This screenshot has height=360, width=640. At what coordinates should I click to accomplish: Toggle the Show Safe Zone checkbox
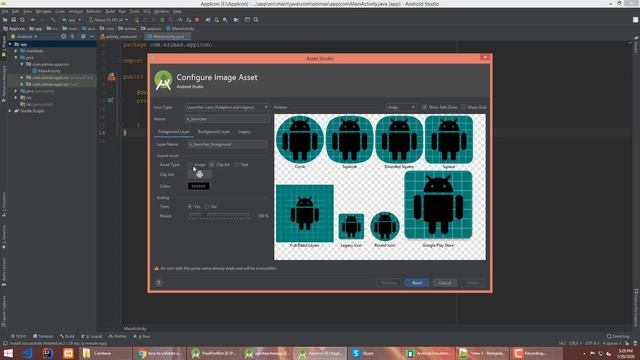pos(424,107)
